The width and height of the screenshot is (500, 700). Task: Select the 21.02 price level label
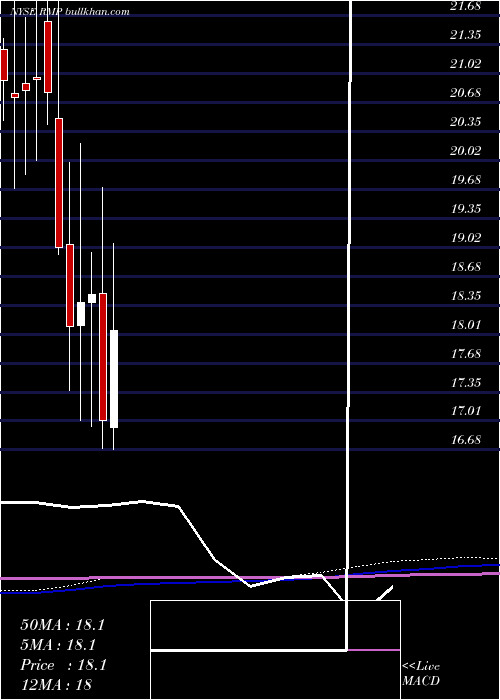[466, 64]
